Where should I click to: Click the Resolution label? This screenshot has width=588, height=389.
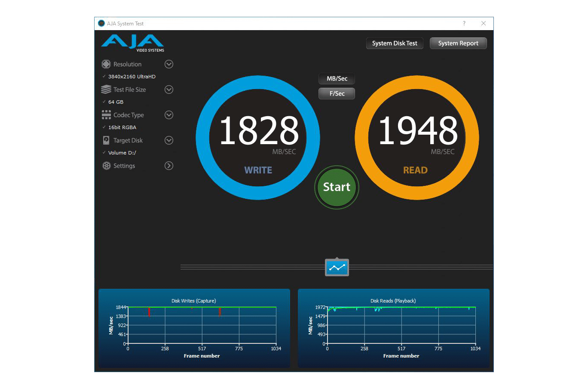127,64
